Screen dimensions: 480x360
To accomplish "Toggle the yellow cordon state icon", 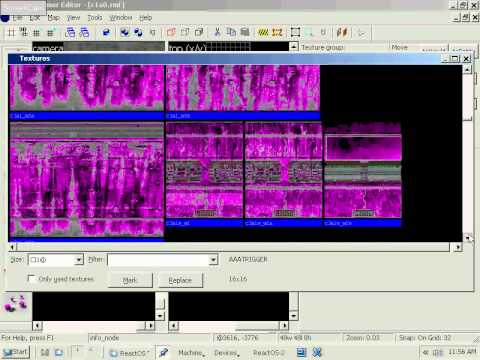I will (263, 32).
